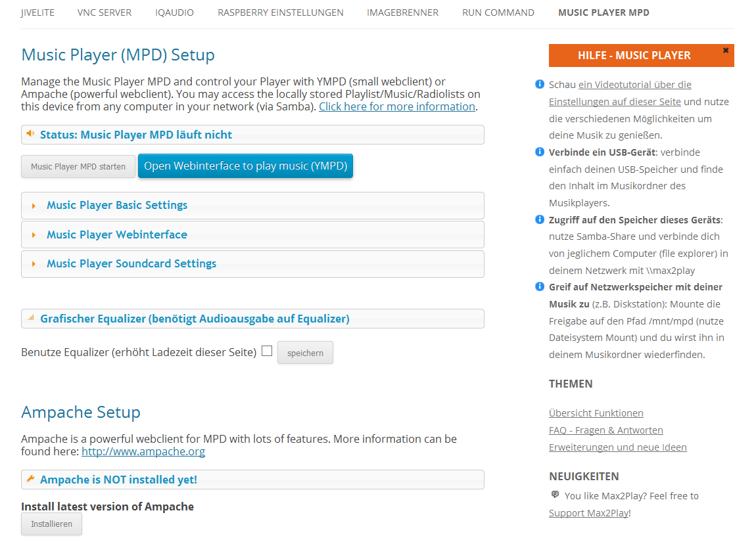Click the wrench icon beside Ampache status
The height and width of the screenshot is (540, 756).
click(x=30, y=478)
